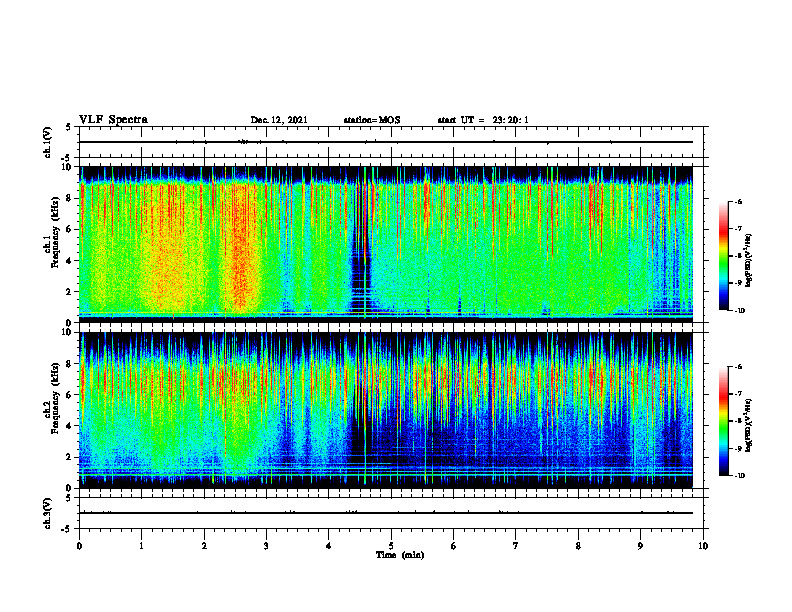Click tick label "0" on the Time axis
Image resolution: width=792 pixels, height=612 pixels.
point(79,546)
